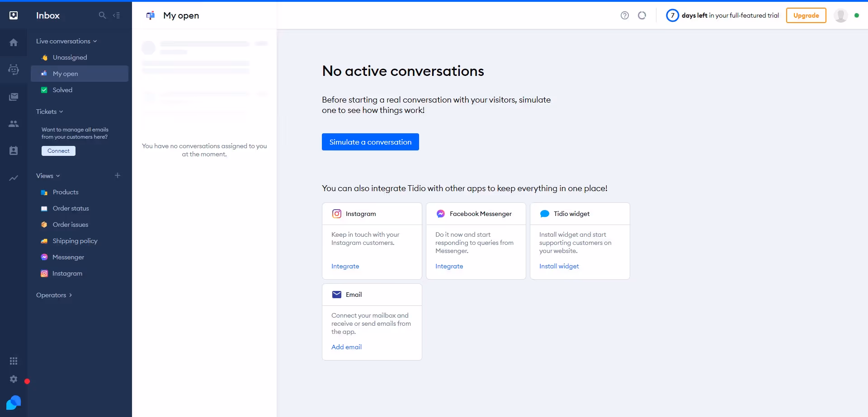Open the Instagram view in sidebar

click(80, 273)
